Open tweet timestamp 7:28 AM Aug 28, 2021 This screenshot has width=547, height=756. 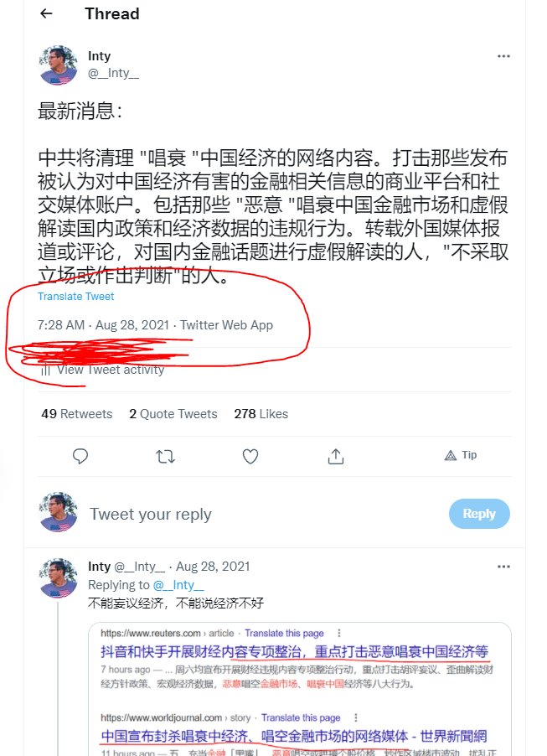[x=103, y=325]
